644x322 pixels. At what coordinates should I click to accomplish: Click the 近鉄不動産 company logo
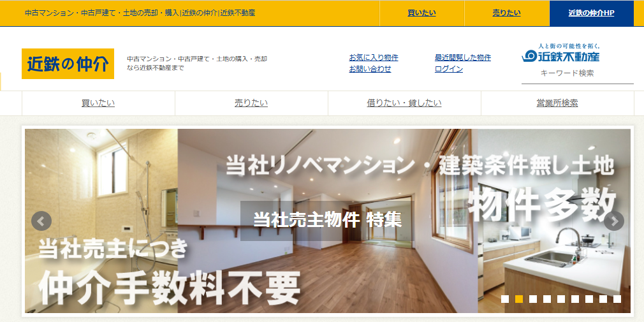[560, 55]
